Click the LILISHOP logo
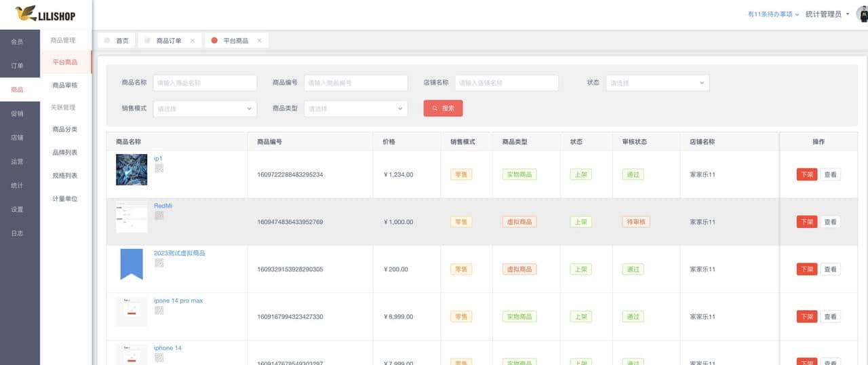The image size is (868, 365). 45,14
